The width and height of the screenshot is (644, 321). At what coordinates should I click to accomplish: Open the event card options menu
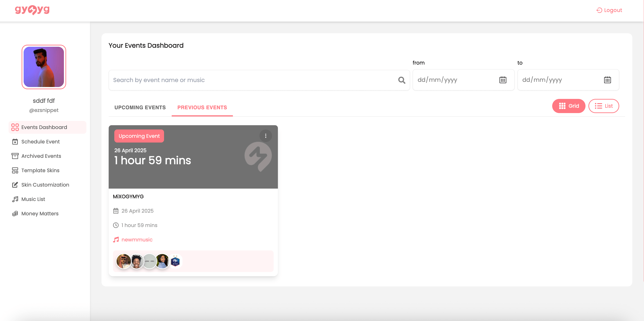[x=266, y=136]
